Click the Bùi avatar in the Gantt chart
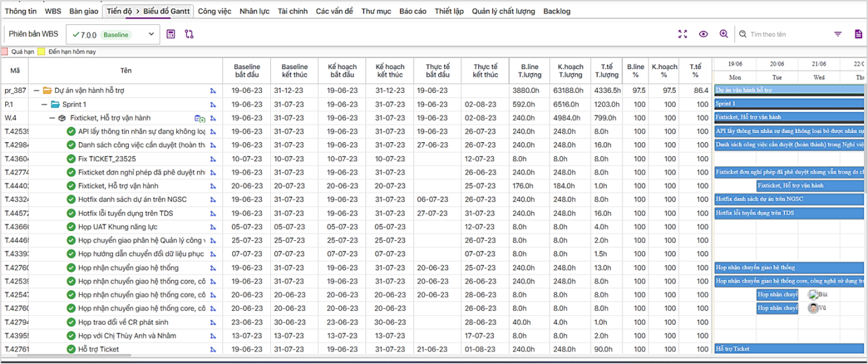This screenshot has width=868, height=364. click(814, 295)
